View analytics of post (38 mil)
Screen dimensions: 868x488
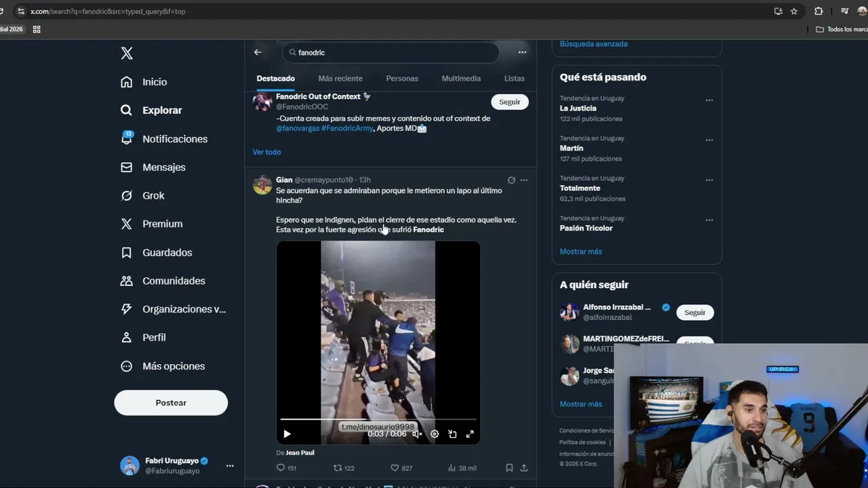[462, 468]
